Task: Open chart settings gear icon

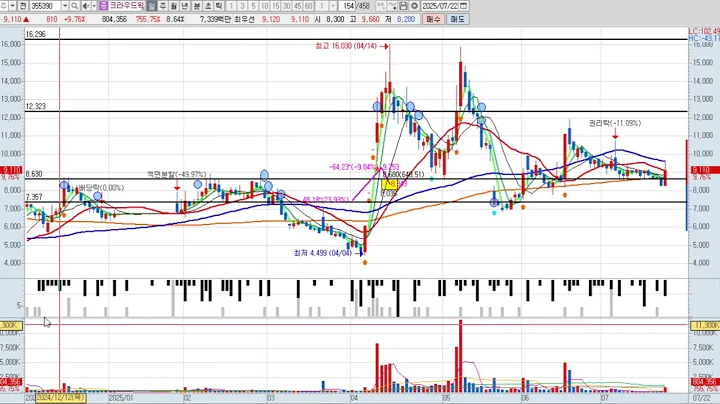Action: 414,6
